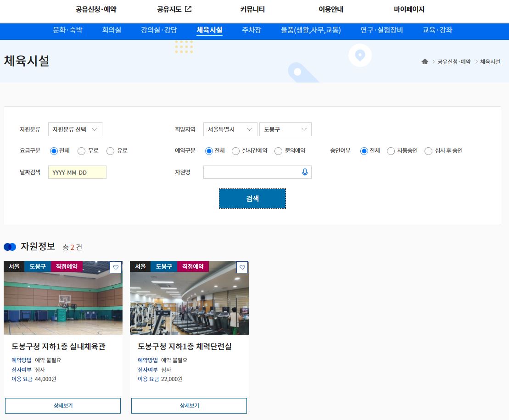The image size is (509, 420).
Task: Choose 실시간예약 reservation type
Action: [235, 151]
